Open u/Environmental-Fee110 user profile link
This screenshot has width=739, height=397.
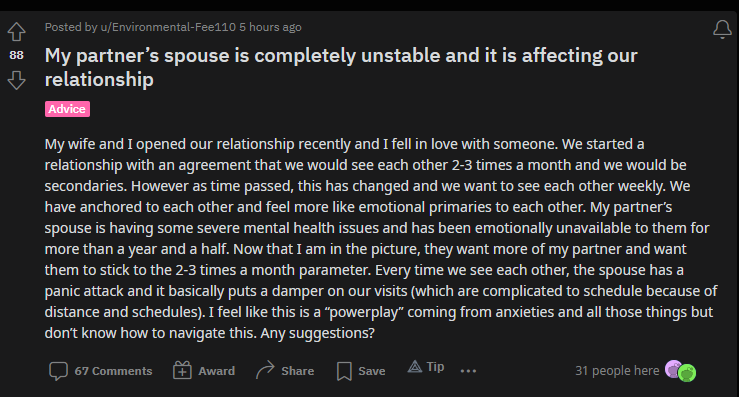168,27
